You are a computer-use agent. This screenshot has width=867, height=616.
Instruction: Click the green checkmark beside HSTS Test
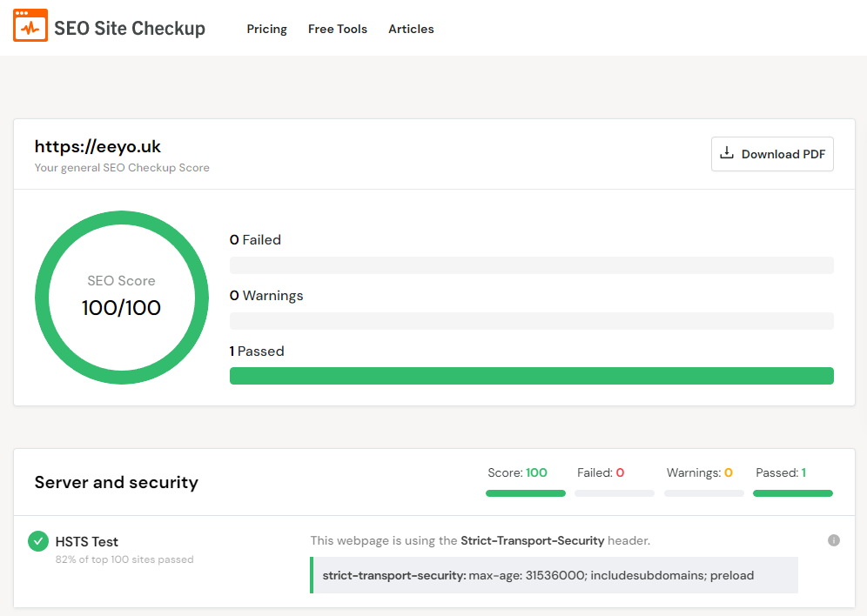coord(37,540)
